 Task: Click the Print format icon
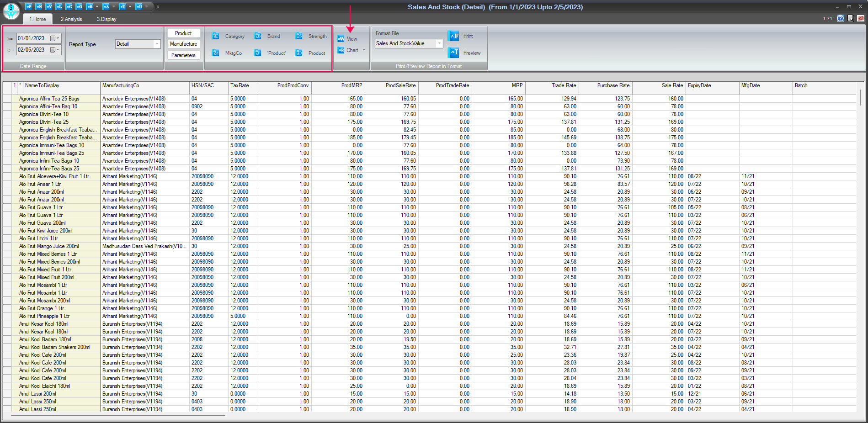453,36
